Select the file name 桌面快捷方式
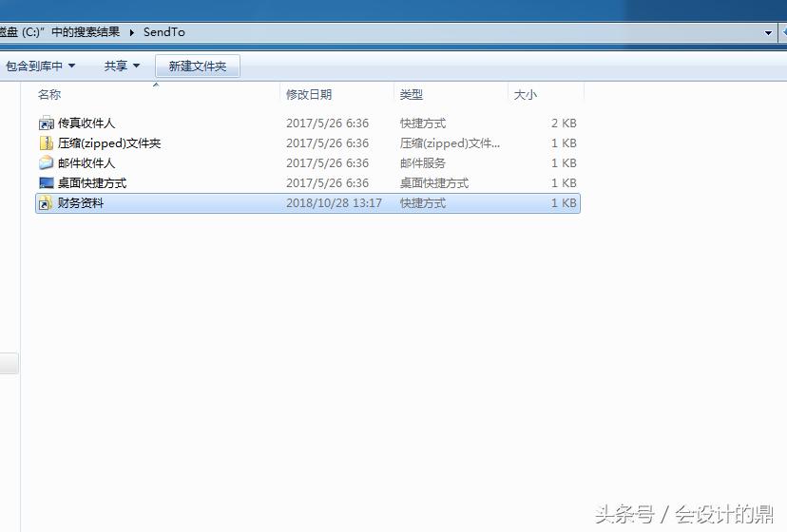This screenshot has width=787, height=532. pyautogui.click(x=92, y=183)
